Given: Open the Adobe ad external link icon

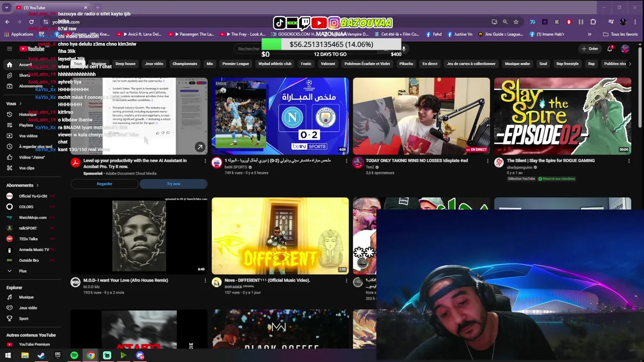Looking at the screenshot, I should (x=200, y=147).
